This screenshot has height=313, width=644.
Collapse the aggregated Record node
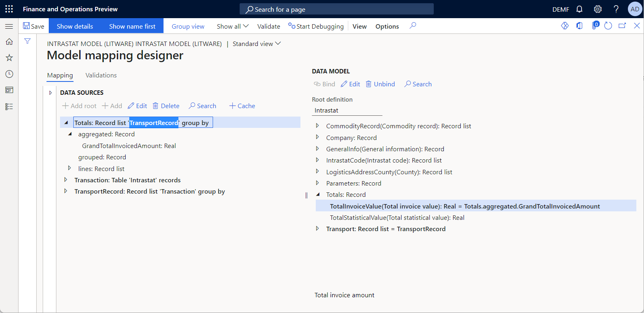click(70, 134)
